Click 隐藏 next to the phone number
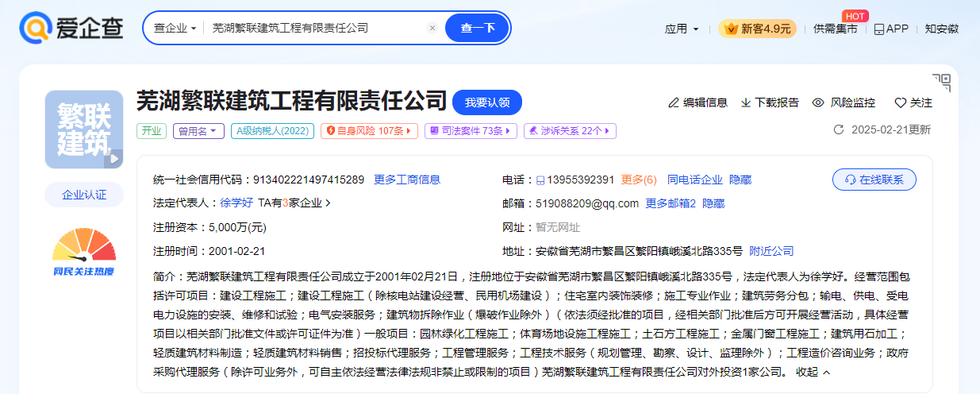 (740, 180)
